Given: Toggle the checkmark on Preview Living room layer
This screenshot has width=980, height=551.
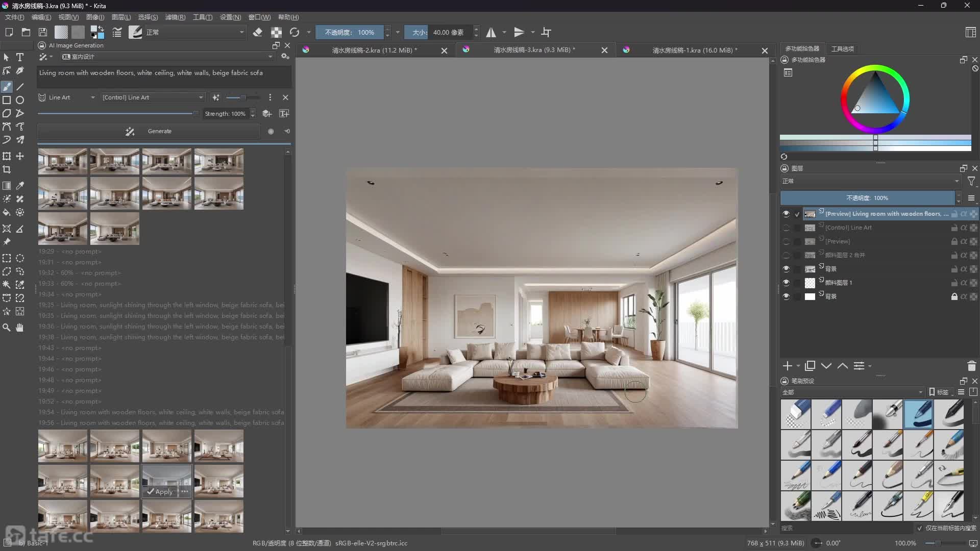Looking at the screenshot, I should tap(797, 214).
